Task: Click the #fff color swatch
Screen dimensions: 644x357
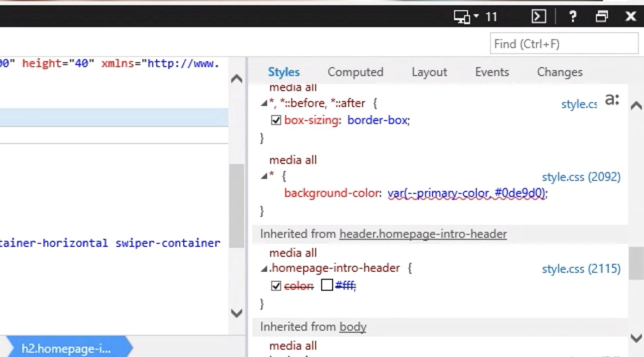Action: [327, 285]
